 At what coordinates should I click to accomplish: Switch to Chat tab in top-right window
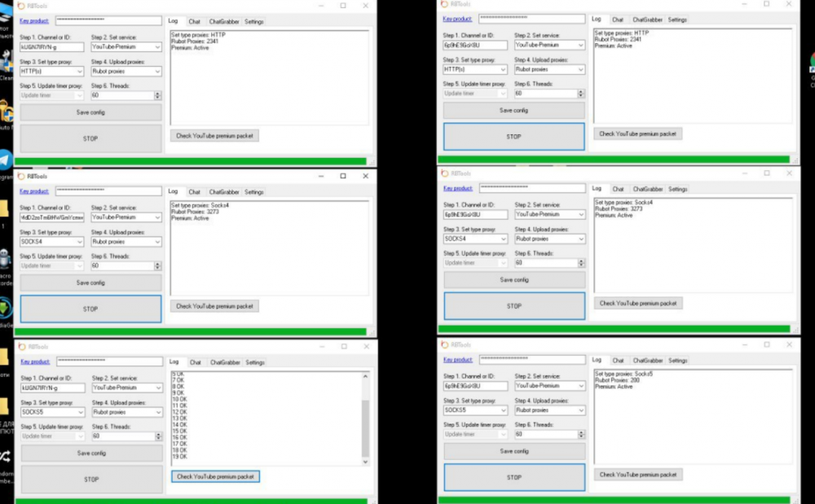point(618,19)
